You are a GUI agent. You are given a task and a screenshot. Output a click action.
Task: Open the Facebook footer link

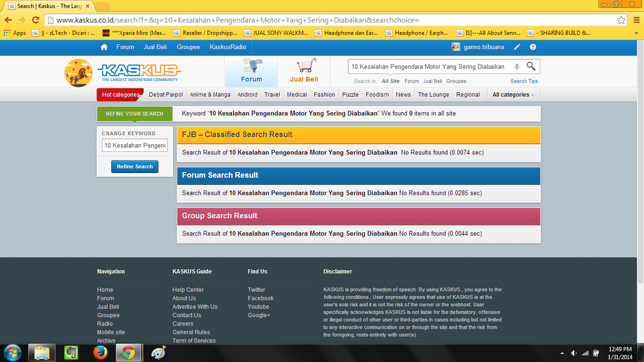click(261, 298)
